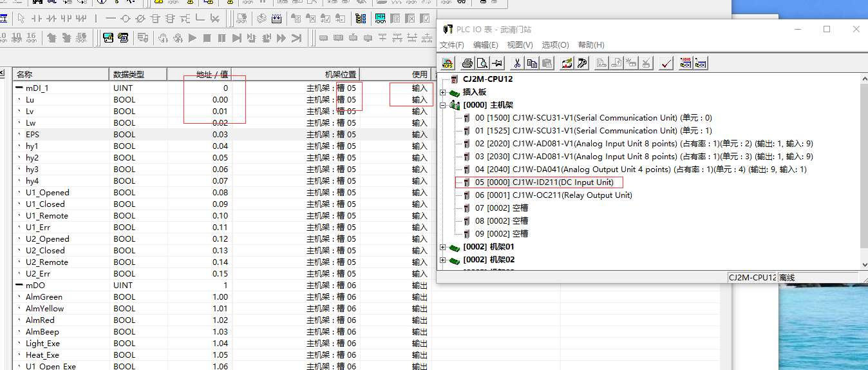This screenshot has width=868, height=370.
Task: Click the IO table scrollbar down arrow
Action: tap(863, 264)
